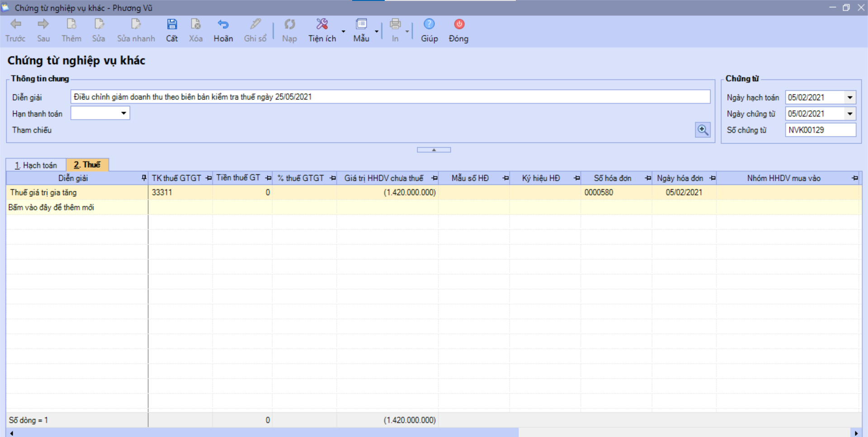Click 'Bấm vào đây để thêm mới' row
The image size is (868, 437).
(x=51, y=207)
